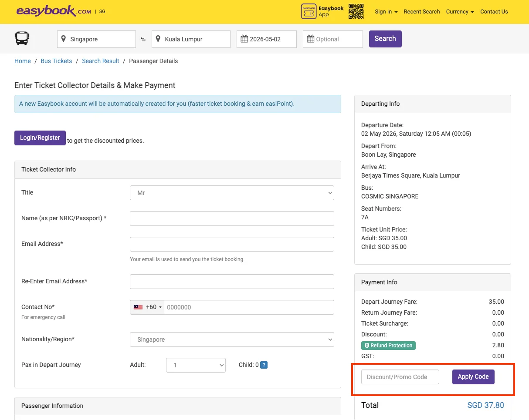Navigate to Home breadcrumb
The height and width of the screenshot is (420, 529).
(x=23, y=61)
